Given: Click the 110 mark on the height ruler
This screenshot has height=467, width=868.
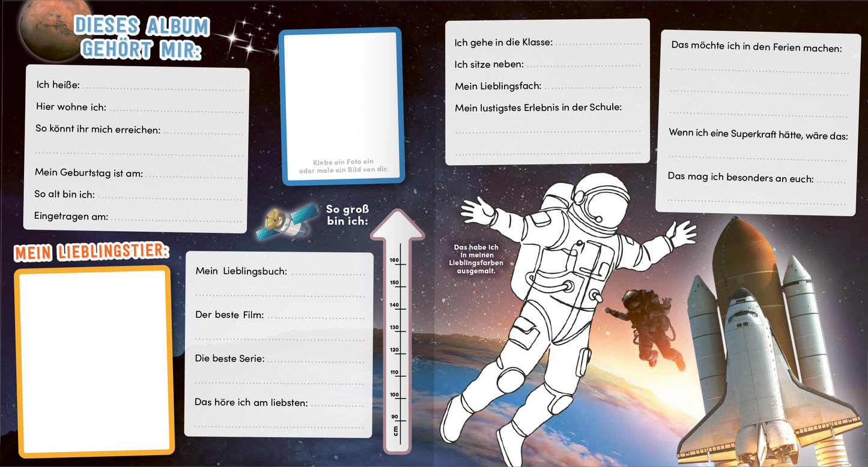Looking at the screenshot, I should (394, 372).
